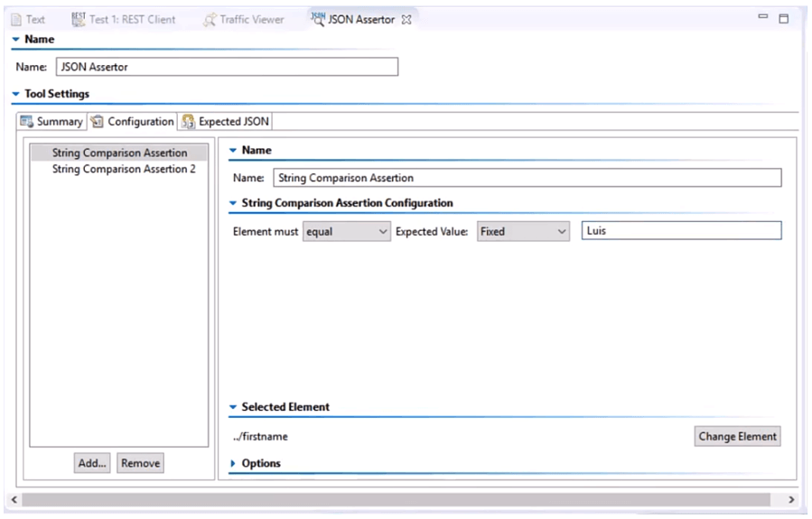The width and height of the screenshot is (812, 519).
Task: Select String Comparison Assertion in list
Action: [x=119, y=153]
